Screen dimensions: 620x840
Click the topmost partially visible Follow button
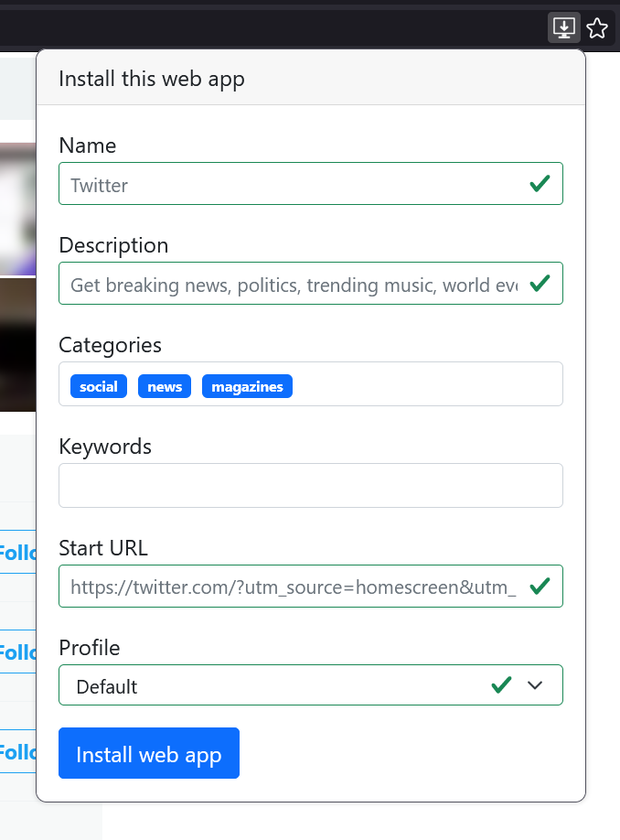tap(17, 553)
